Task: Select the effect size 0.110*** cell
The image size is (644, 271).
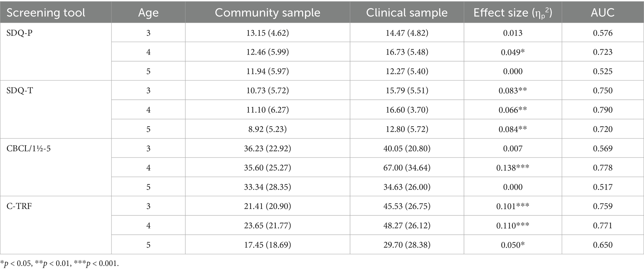Action: point(513,225)
